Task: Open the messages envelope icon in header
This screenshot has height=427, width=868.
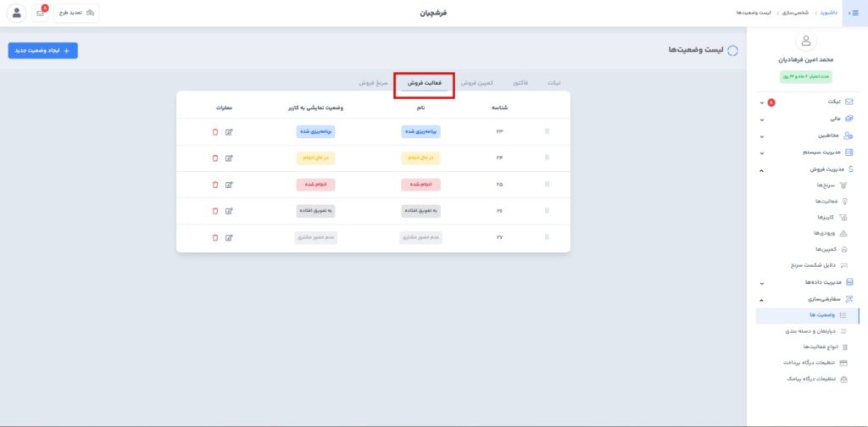Action: 40,13
